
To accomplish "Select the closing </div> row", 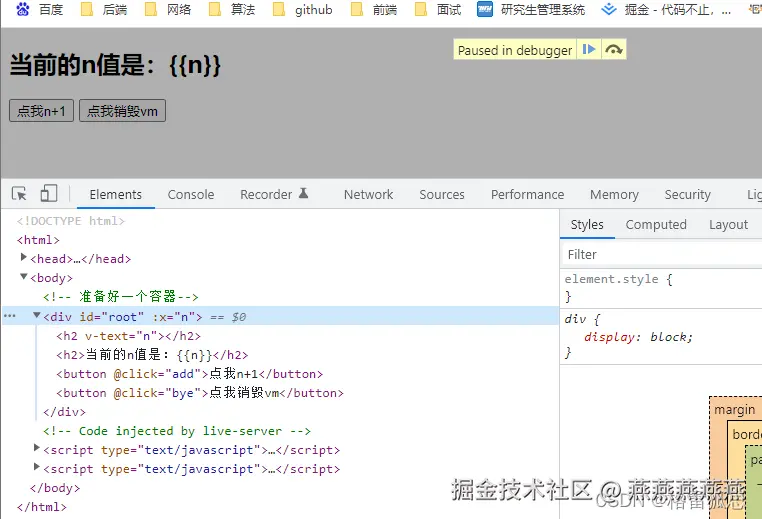I will (x=64, y=412).
